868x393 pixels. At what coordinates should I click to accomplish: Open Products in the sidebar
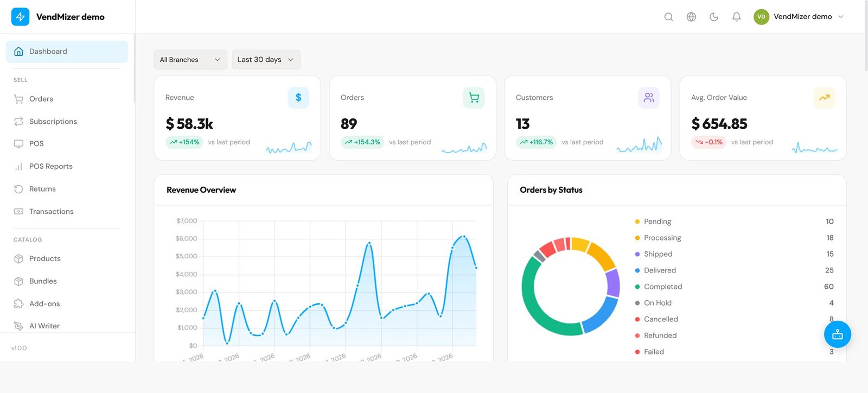pyautogui.click(x=67, y=259)
